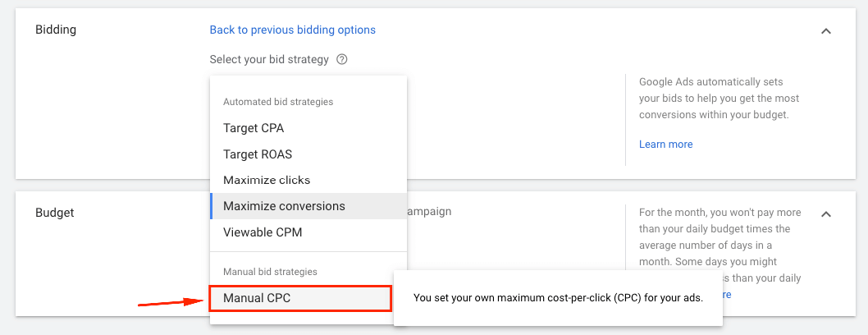Select the highlighted Maximize conversions option

tap(284, 206)
